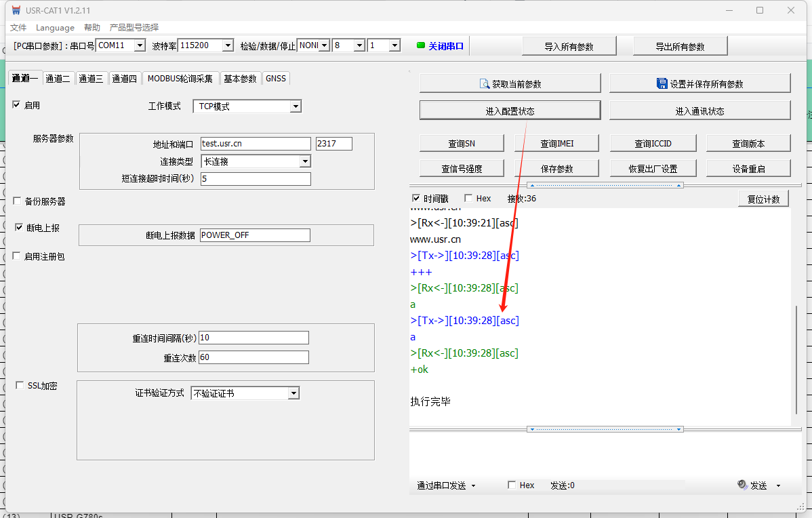Click the 查询IMEI button

pos(558,143)
